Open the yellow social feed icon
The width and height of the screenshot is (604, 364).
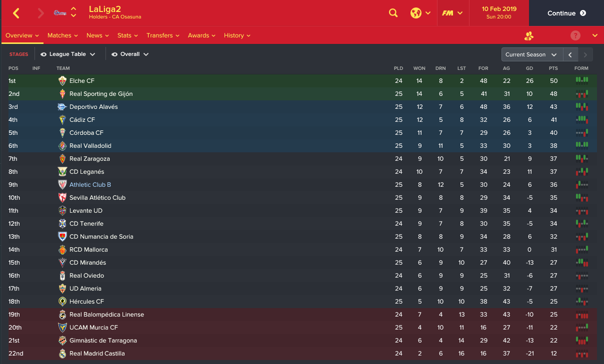[x=529, y=35]
